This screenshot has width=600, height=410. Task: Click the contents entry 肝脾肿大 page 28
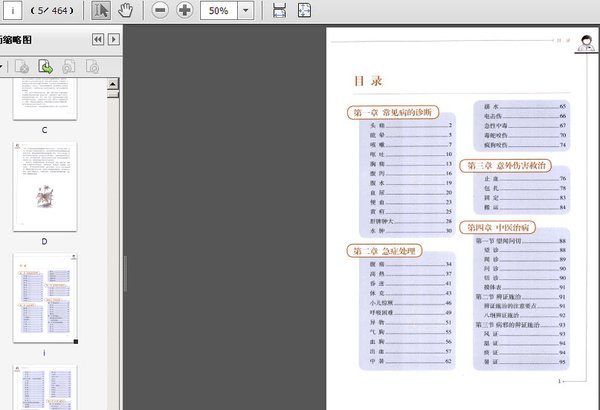(x=411, y=221)
